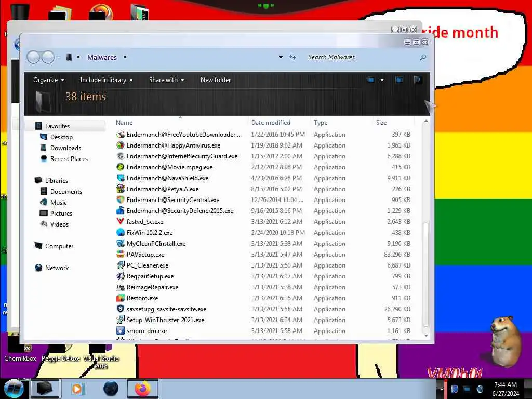Screen dimensions: 532x399
Task: Click the savsetupg_savsite-savsite.exe shield icon
Action: tap(121, 309)
